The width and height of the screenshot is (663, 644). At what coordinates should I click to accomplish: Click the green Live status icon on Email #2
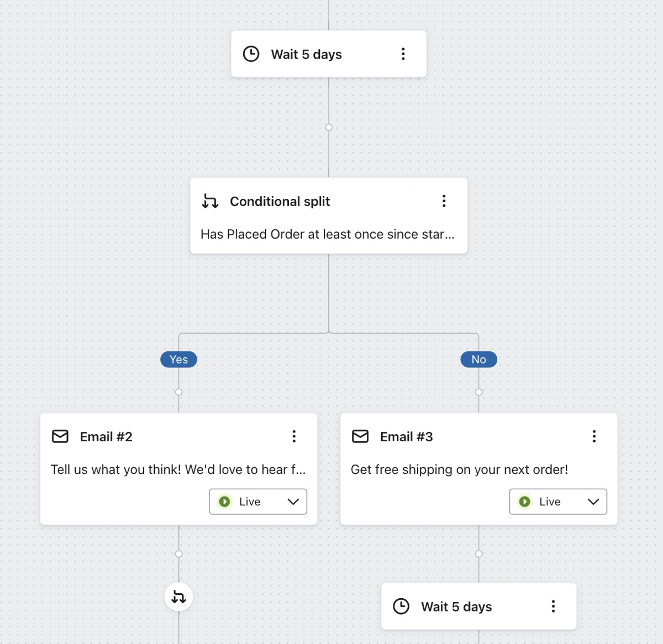coord(226,502)
